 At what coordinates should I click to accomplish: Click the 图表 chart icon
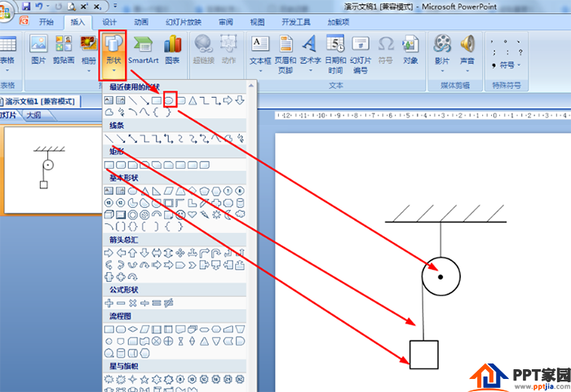[x=172, y=51]
